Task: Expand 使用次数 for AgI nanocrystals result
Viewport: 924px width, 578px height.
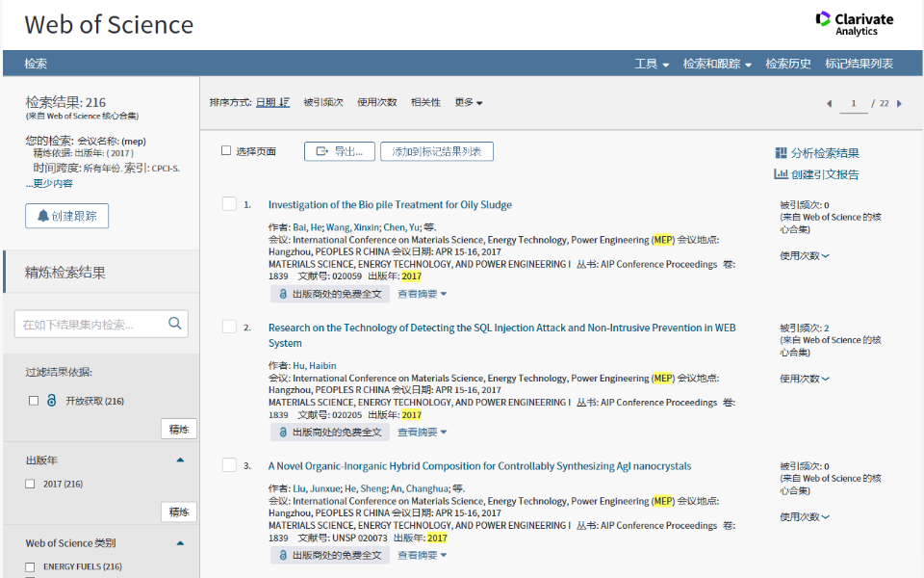Action: coord(805,516)
